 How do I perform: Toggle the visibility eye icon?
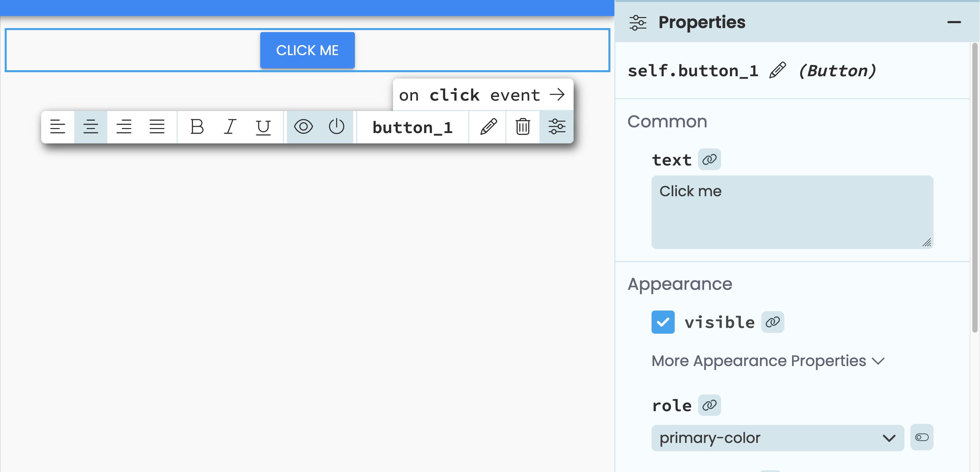[303, 127]
